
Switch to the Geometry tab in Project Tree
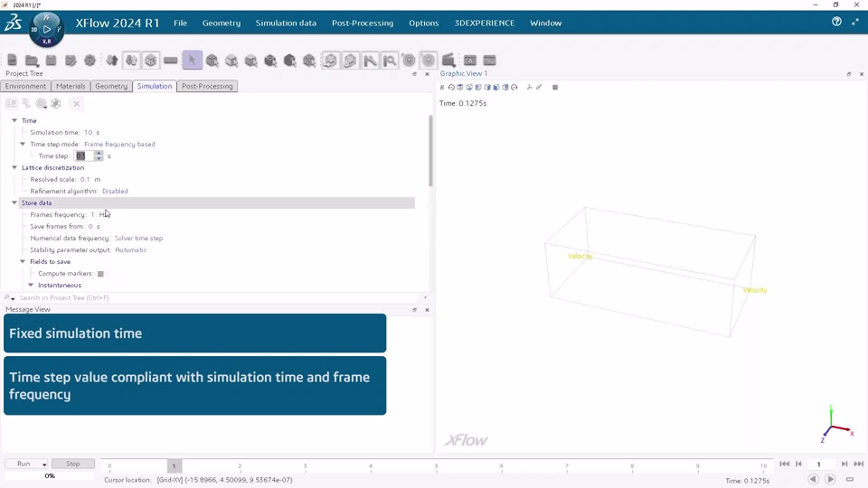111,87
